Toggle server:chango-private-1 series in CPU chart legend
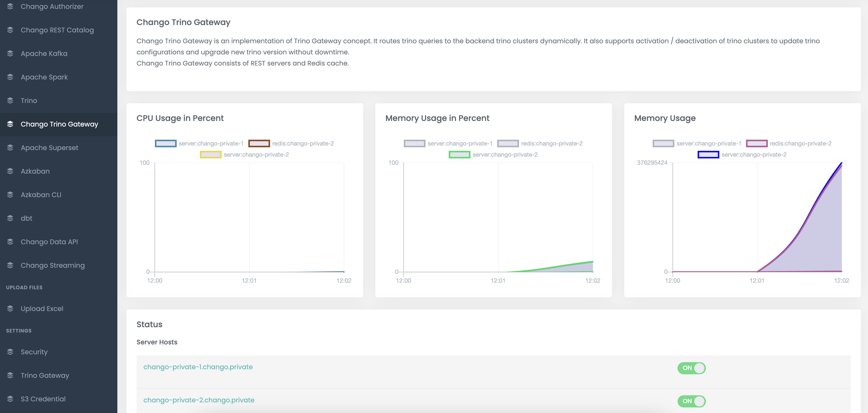 [x=199, y=144]
